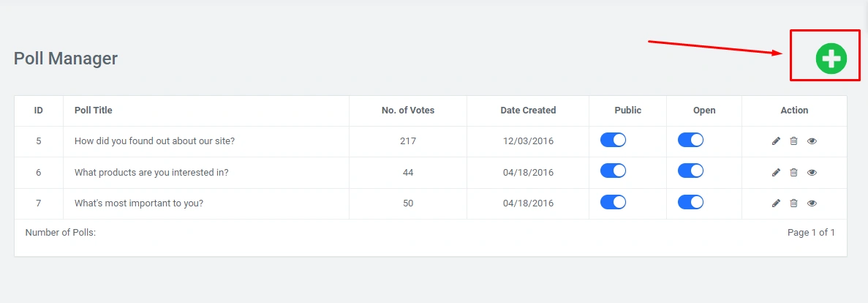Image resolution: width=868 pixels, height=303 pixels.
Task: Toggle Public switch for poll ID 5
Action: [613, 140]
